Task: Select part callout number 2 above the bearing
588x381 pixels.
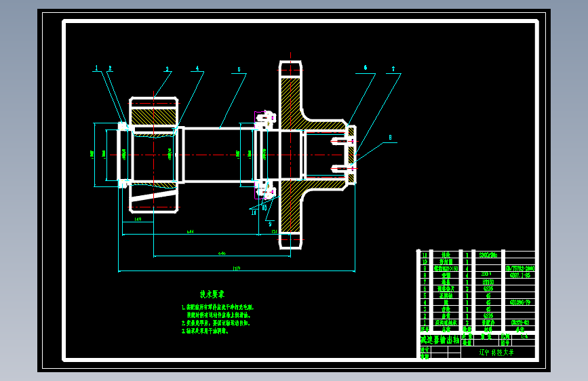Action: [110, 68]
